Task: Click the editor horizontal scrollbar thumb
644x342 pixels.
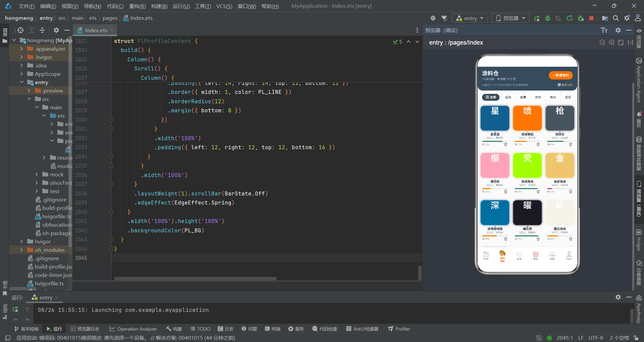Action: (195, 279)
